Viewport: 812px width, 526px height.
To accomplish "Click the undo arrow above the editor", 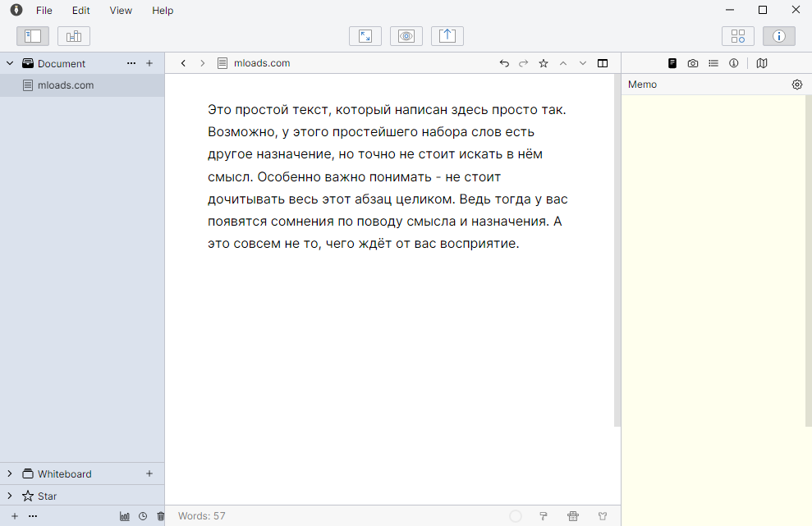I will tap(503, 63).
